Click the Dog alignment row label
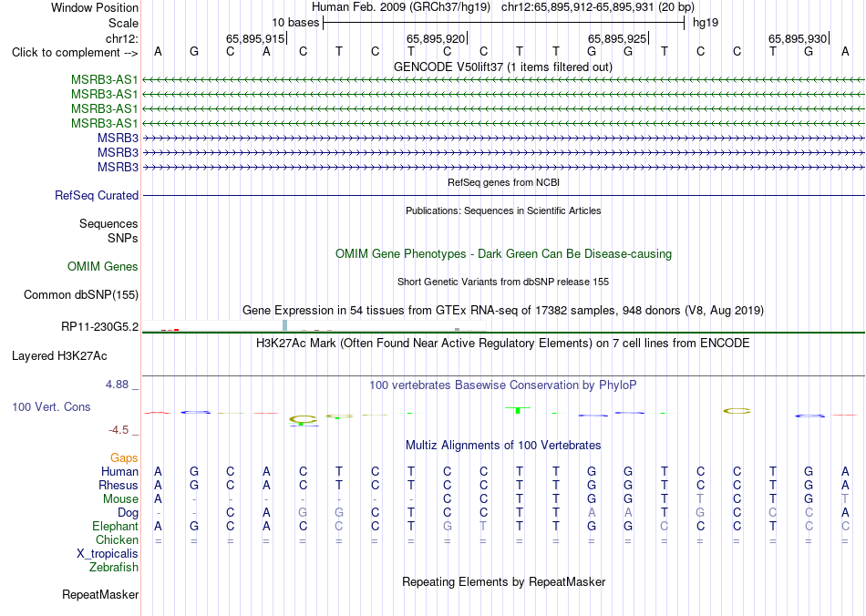This screenshot has height=616, width=866. pos(129,513)
